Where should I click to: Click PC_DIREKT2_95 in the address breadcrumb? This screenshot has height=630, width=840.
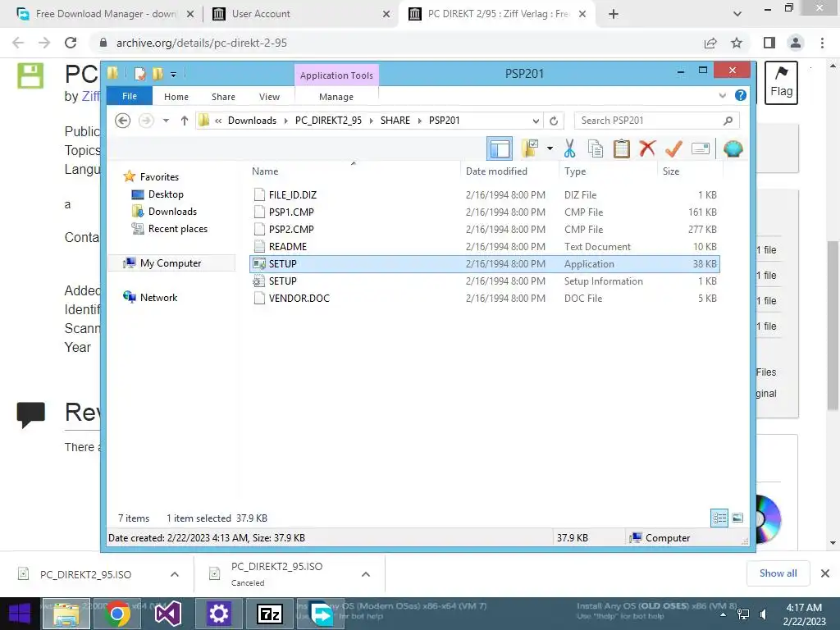click(328, 121)
